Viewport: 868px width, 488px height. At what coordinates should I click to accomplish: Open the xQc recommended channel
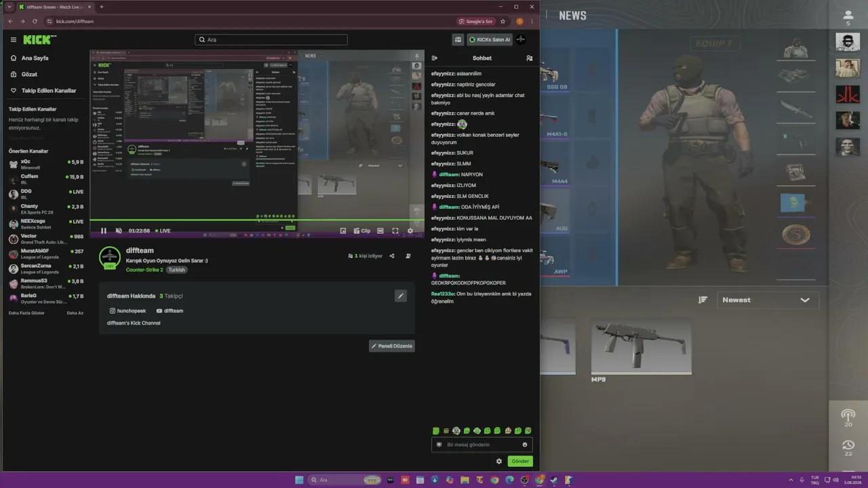click(x=46, y=165)
